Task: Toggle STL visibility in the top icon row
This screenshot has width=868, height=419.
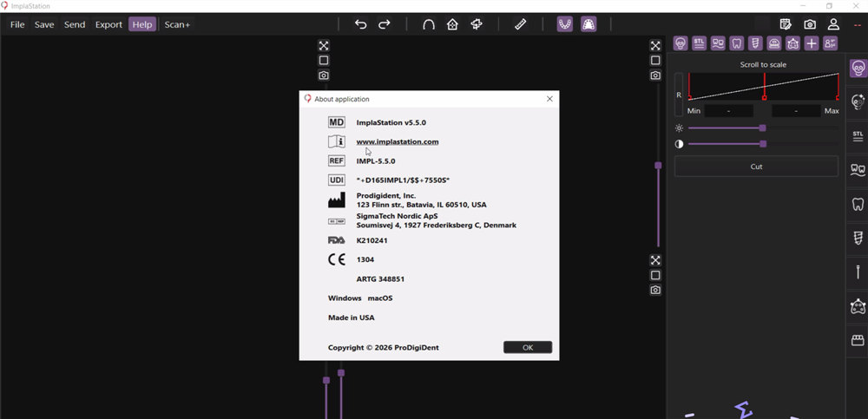Action: 699,43
